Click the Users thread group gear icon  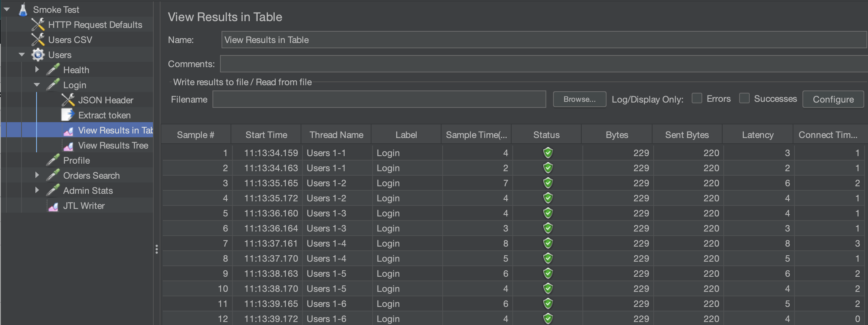coord(38,55)
